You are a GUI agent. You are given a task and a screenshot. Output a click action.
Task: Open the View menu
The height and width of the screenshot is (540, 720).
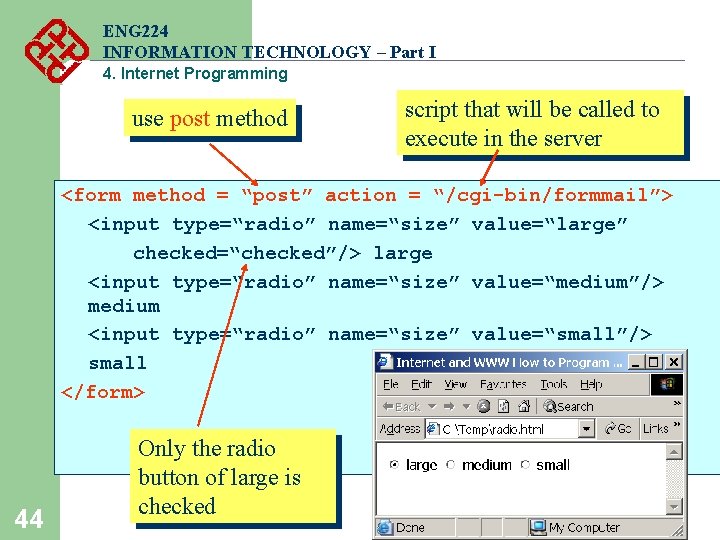point(456,384)
